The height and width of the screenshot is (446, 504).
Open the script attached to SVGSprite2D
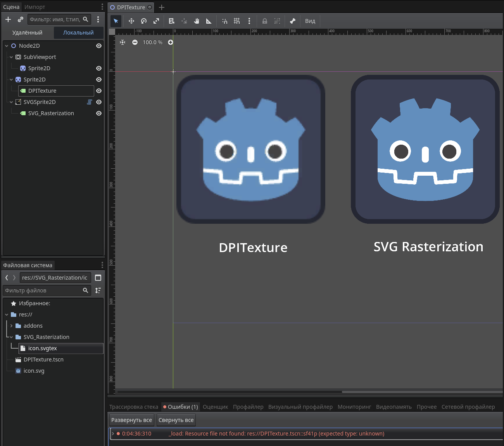(x=90, y=102)
